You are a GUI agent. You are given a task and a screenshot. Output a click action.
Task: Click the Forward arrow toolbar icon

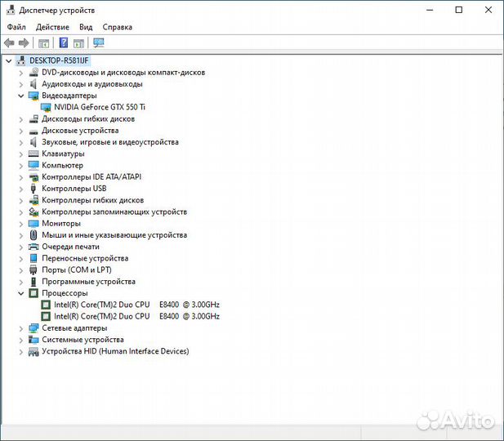click(x=24, y=42)
